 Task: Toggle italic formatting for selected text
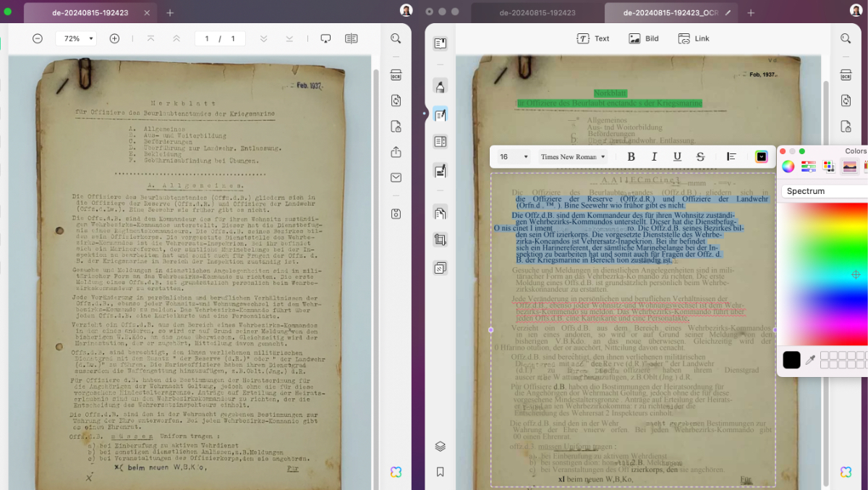click(x=654, y=157)
